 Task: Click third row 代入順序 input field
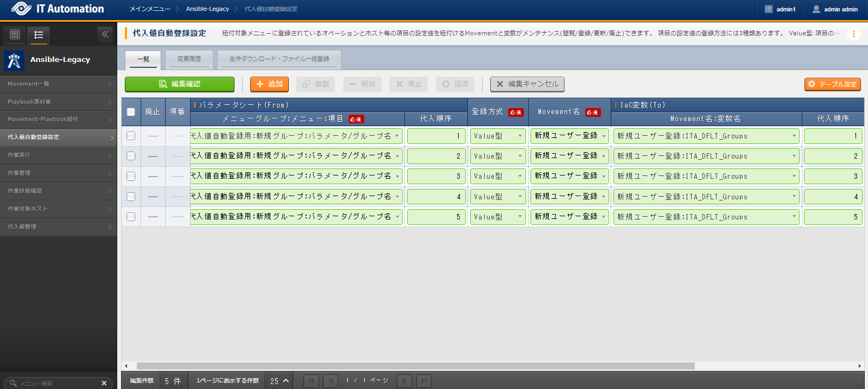[436, 176]
